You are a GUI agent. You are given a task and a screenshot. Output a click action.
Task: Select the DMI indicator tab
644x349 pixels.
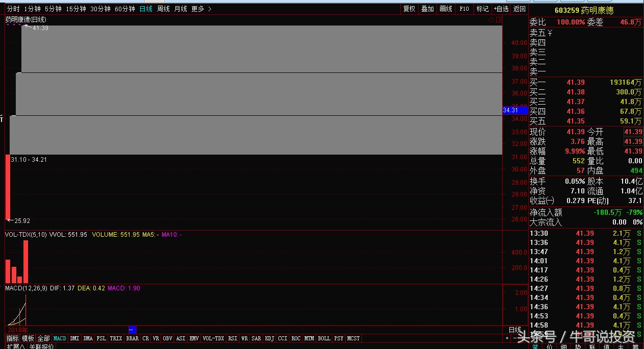point(74,338)
